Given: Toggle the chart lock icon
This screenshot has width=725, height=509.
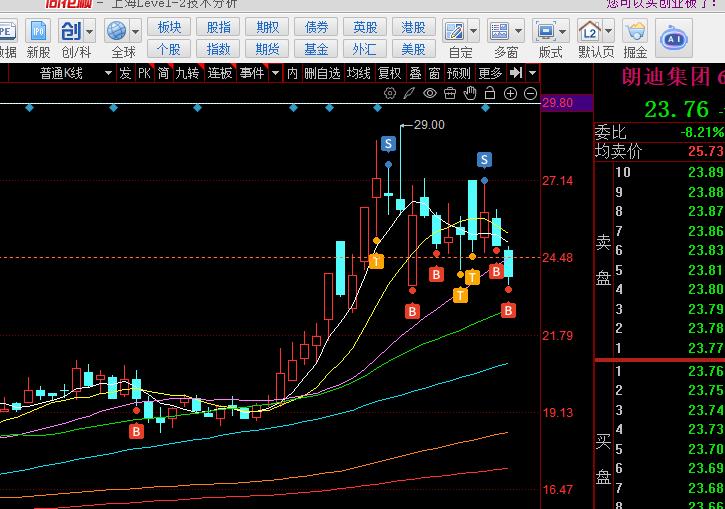Looking at the screenshot, I should 489,93.
